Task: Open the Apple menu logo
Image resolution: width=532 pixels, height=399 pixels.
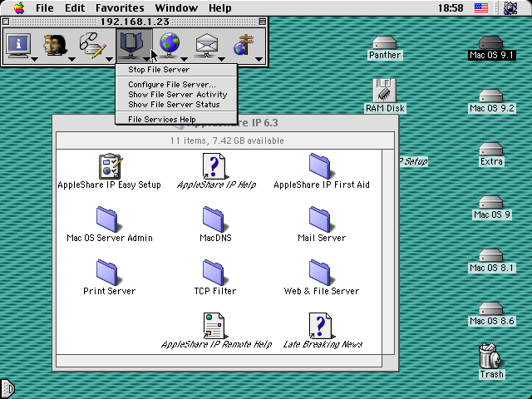Action: point(19,7)
